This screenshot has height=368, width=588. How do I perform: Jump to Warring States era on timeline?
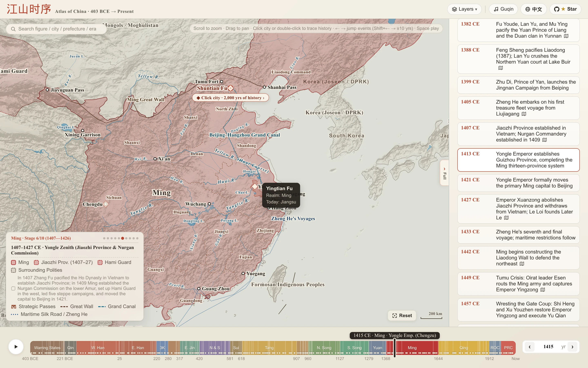click(x=47, y=348)
